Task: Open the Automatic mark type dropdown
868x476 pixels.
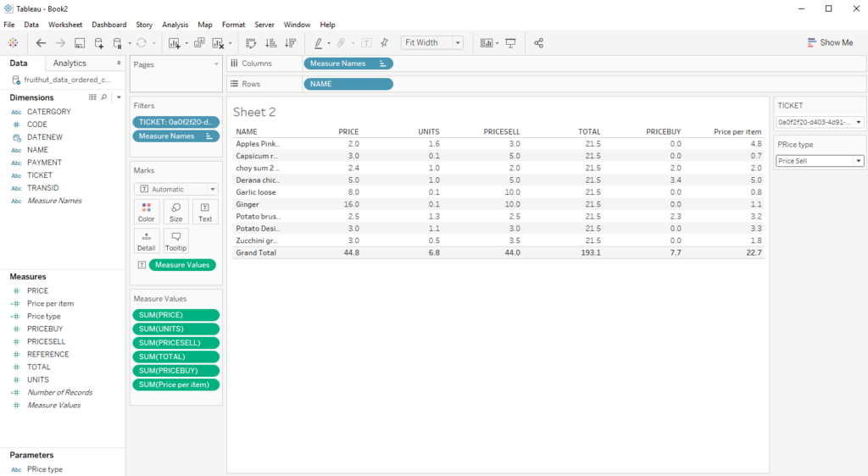Action: (212, 189)
